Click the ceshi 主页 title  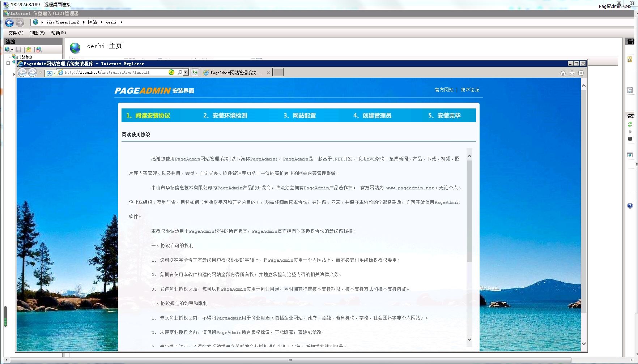click(x=105, y=46)
